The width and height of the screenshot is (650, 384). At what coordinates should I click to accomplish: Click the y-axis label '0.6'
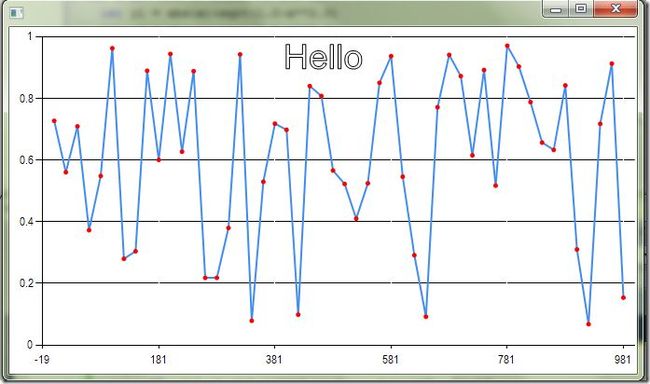pyautogui.click(x=26, y=160)
